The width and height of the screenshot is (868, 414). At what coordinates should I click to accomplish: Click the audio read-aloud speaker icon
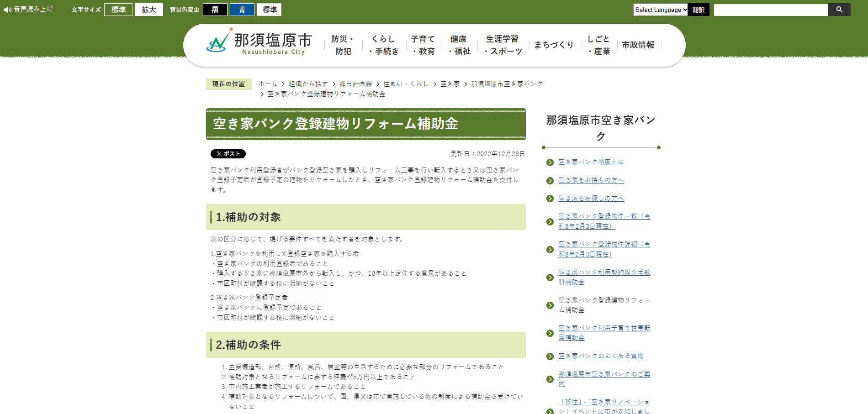(7, 10)
